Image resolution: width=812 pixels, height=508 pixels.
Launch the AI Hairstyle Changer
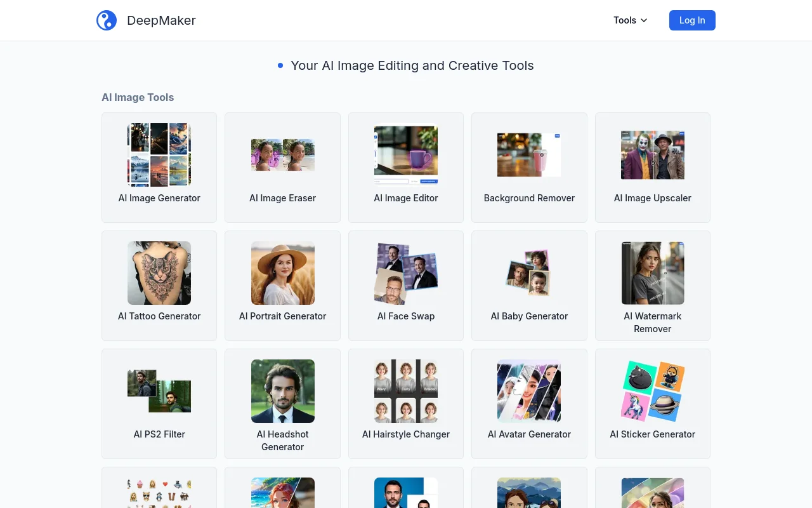pyautogui.click(x=406, y=404)
